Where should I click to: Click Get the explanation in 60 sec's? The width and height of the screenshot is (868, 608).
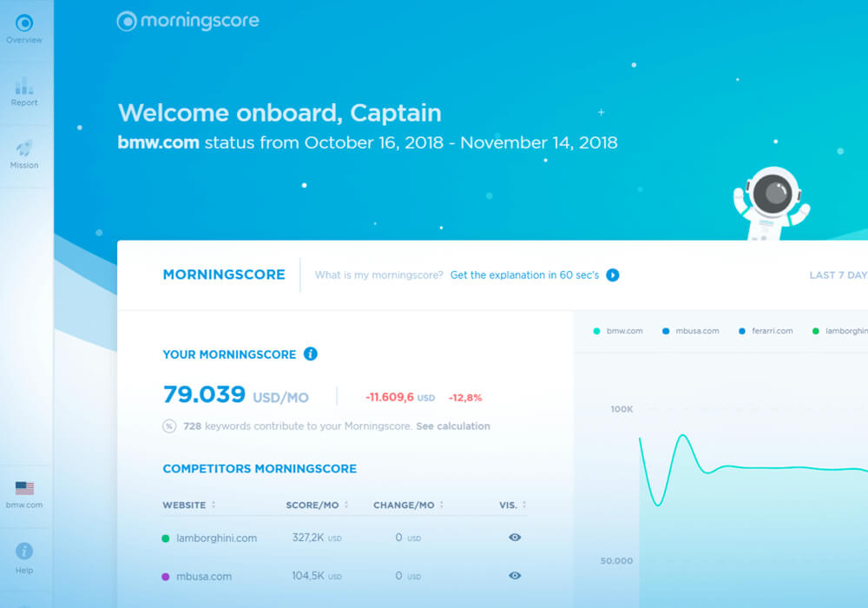(524, 274)
